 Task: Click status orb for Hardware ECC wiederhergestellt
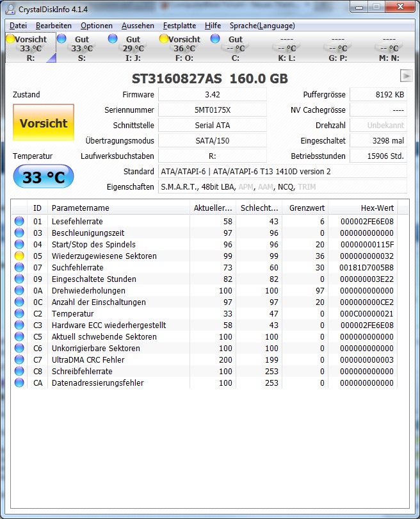click(19, 325)
